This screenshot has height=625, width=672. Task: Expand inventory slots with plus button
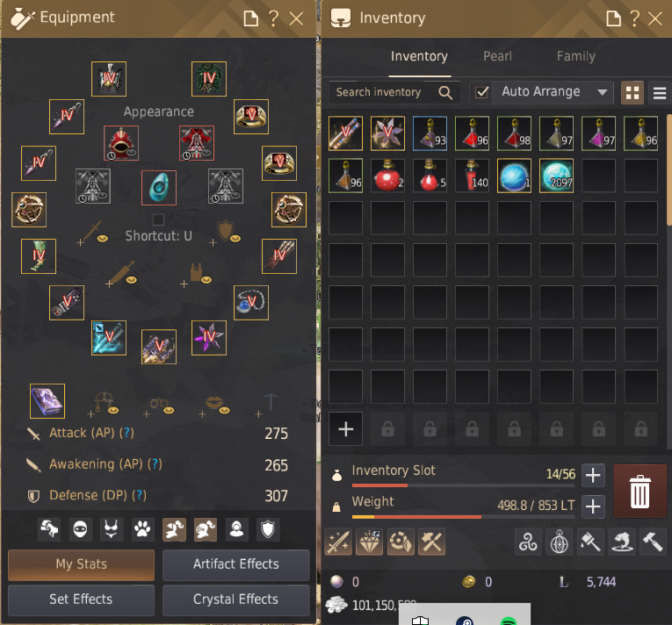pyautogui.click(x=593, y=475)
